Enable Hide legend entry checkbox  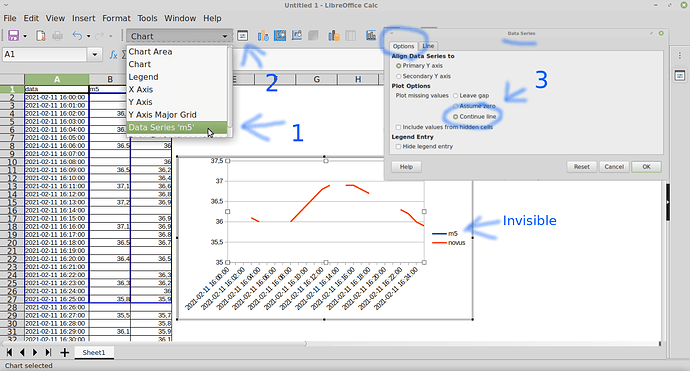click(398, 147)
